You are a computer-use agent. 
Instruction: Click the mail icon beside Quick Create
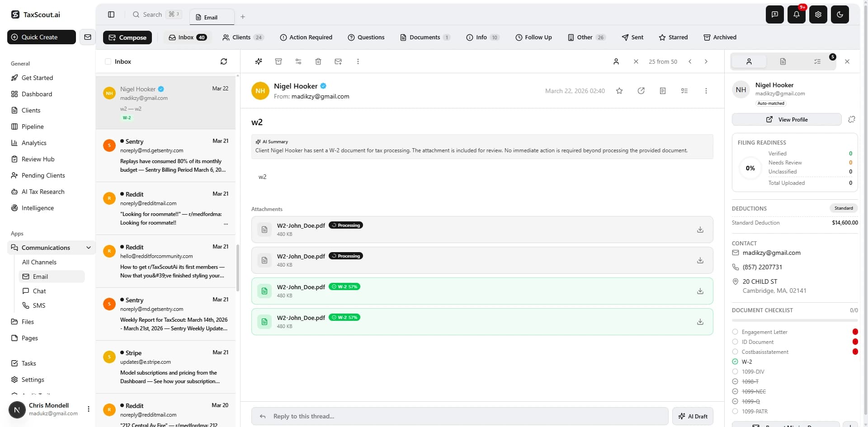[88, 37]
